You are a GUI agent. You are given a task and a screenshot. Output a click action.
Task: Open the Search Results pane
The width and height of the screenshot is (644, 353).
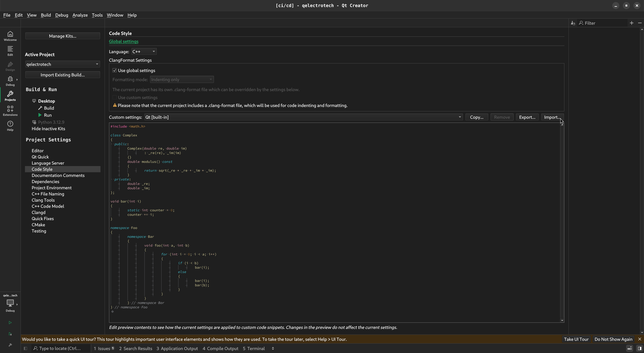tap(135, 348)
